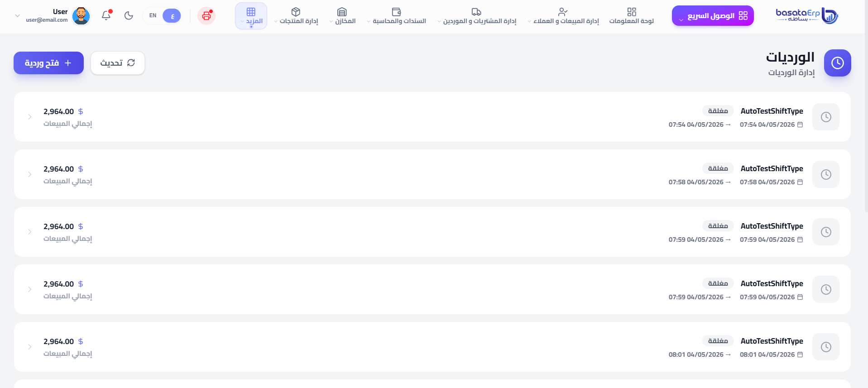868x388 pixels.
Task: Expand the المزيد more menu
Action: click(x=251, y=16)
